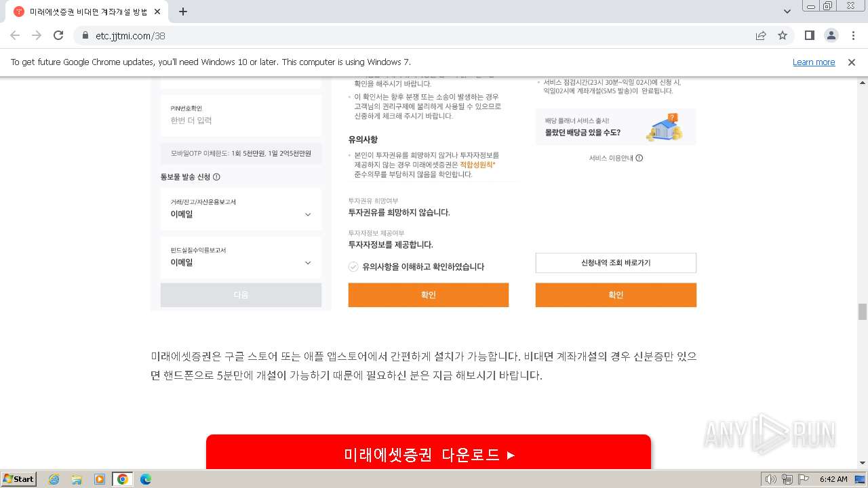The height and width of the screenshot is (488, 868).
Task: Click the page vertical scrollbar thumb
Action: pyautogui.click(x=863, y=312)
